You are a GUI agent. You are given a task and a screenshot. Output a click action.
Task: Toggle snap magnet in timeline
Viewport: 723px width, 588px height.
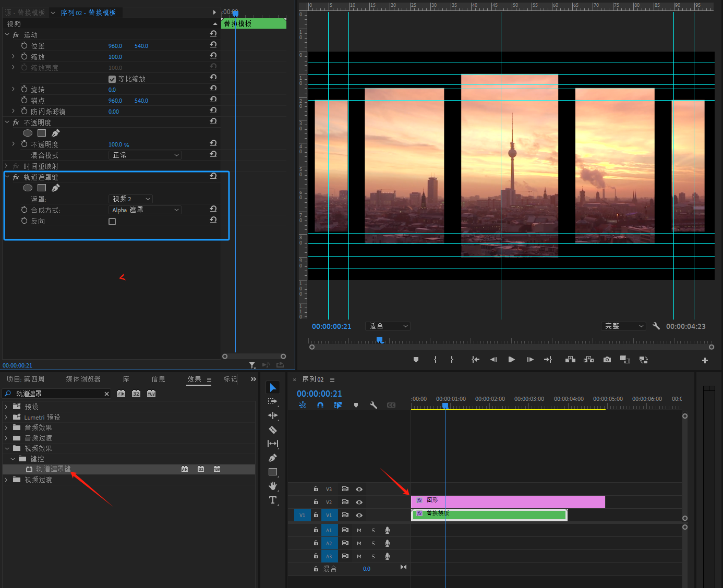[320, 405]
